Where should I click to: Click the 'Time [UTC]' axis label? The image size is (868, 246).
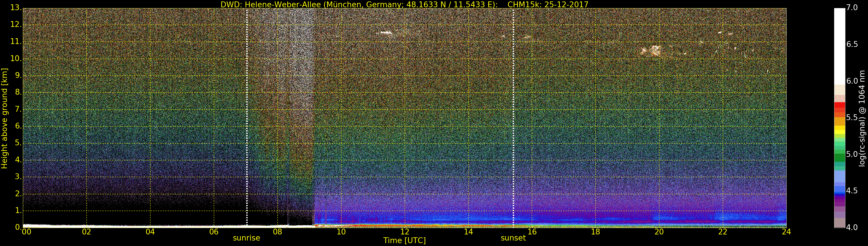tap(404, 241)
